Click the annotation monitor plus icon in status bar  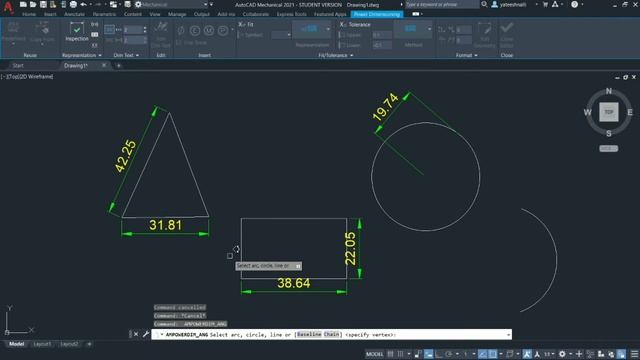click(x=579, y=354)
